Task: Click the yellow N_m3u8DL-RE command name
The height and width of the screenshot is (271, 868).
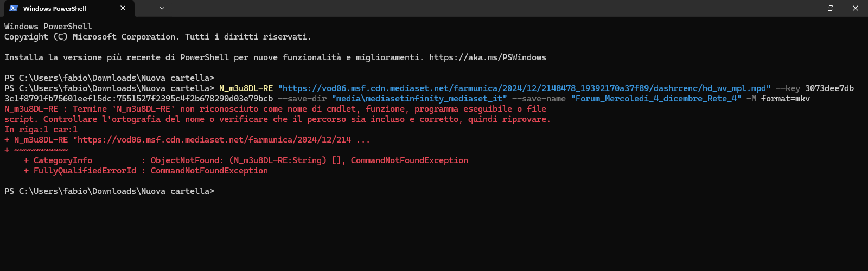Action: click(x=246, y=88)
